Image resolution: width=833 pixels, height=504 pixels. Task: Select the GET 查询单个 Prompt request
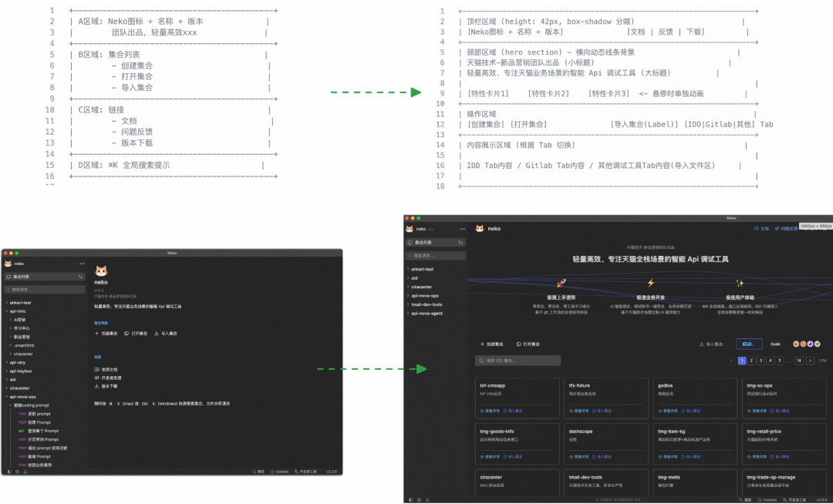39,431
